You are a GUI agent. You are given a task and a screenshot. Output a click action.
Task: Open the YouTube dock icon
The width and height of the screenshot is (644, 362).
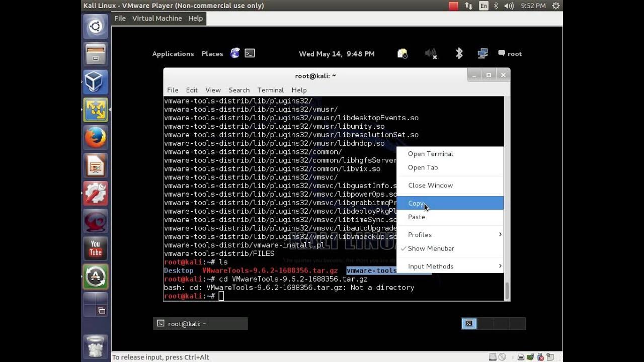96,248
